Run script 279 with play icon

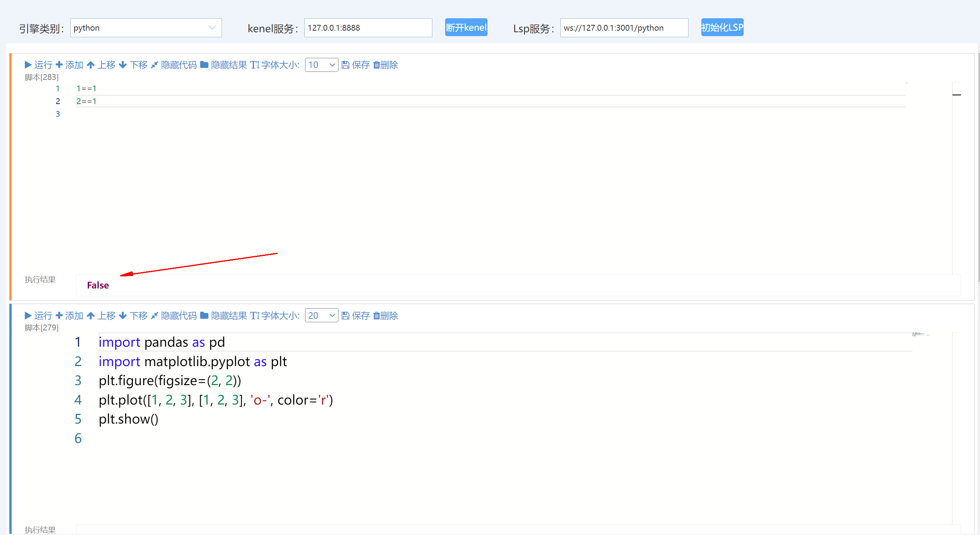(38, 316)
